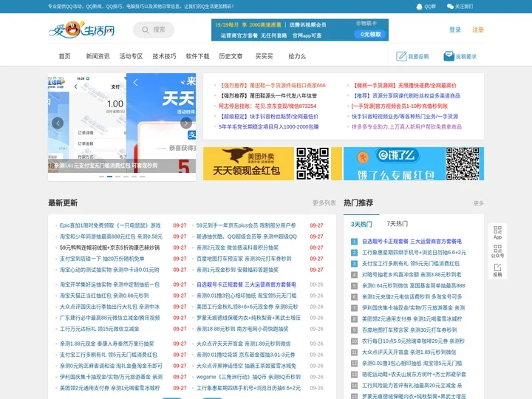Screen dimensions: 532x399
Task: Open 更多 next to 热门推荐
Action: [479, 203]
